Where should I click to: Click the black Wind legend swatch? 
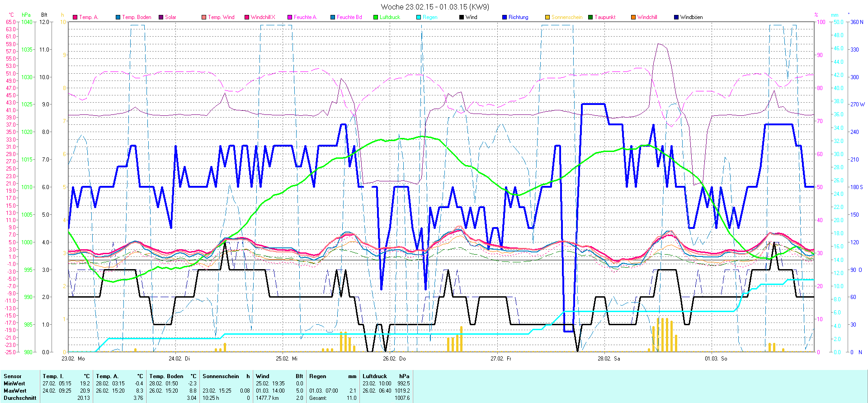[x=462, y=17]
